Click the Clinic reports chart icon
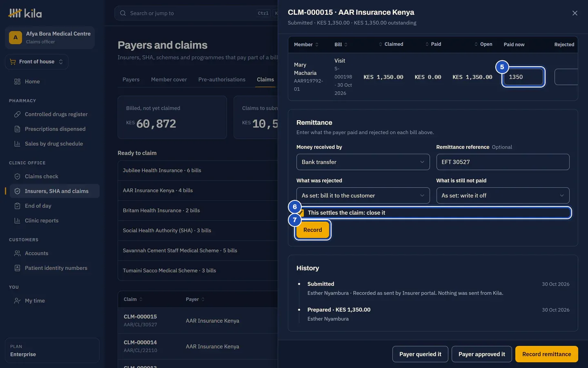 (17, 220)
